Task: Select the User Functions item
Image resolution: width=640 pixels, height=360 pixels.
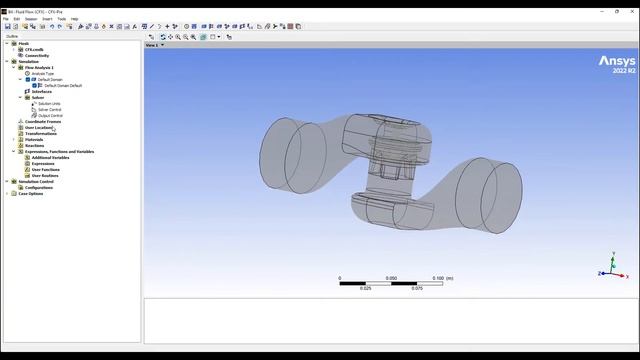Action: point(45,169)
